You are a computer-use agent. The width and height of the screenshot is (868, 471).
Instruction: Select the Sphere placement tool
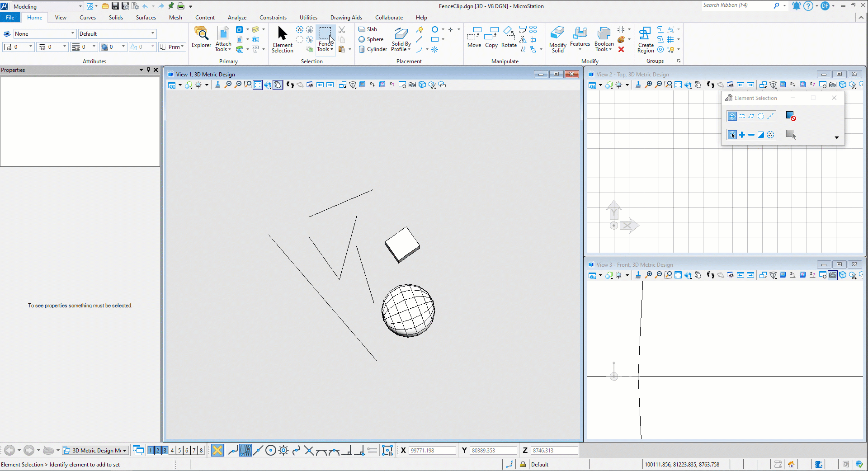(x=371, y=39)
